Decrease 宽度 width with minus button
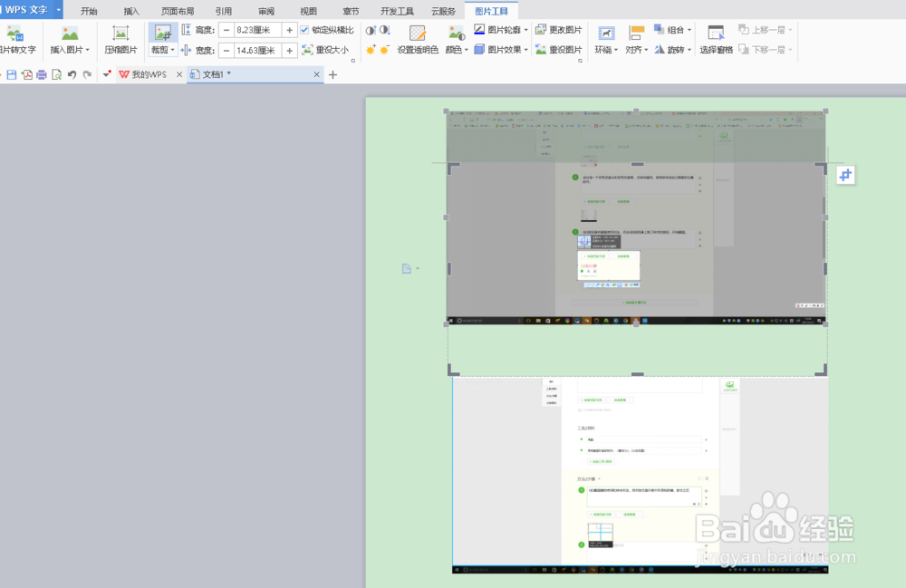This screenshot has height=588, width=906. [x=226, y=50]
